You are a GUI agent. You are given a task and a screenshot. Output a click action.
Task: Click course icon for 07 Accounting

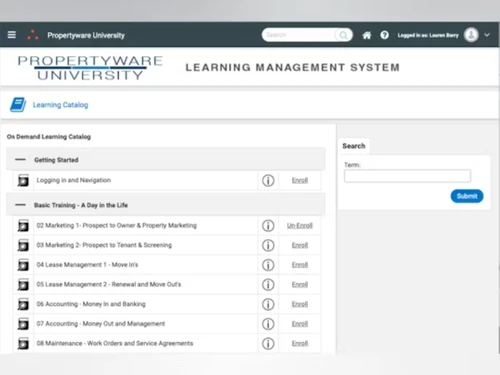click(23, 324)
